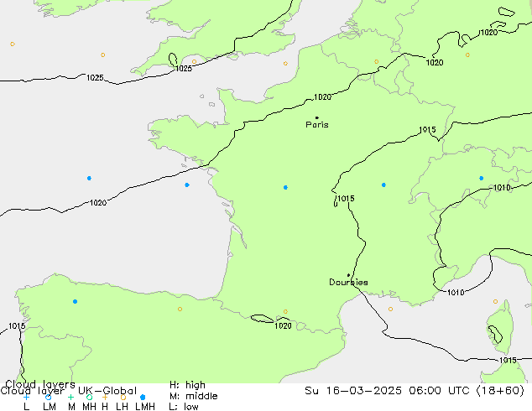The height and width of the screenshot is (411, 532).
Task: Click the 'Cloud layers' legend title
Action: (x=40, y=384)
